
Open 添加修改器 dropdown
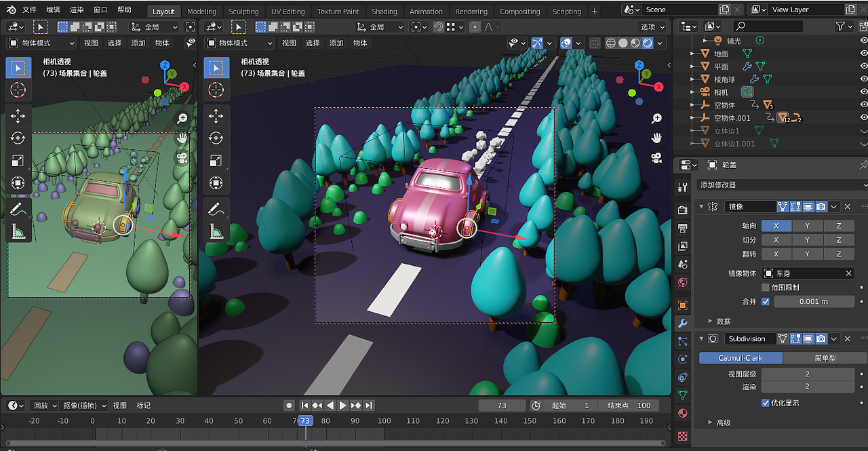click(783, 184)
